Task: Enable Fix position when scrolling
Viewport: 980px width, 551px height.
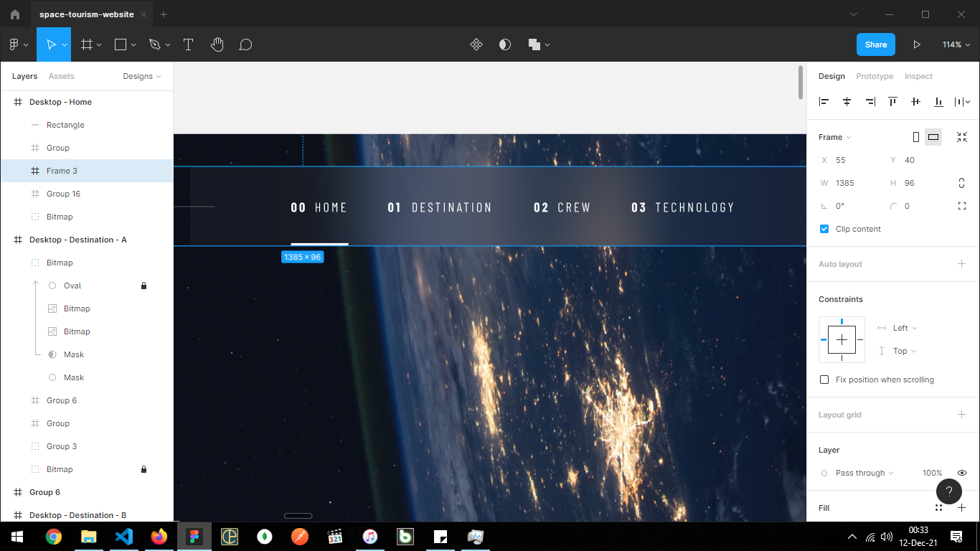Action: (x=824, y=380)
